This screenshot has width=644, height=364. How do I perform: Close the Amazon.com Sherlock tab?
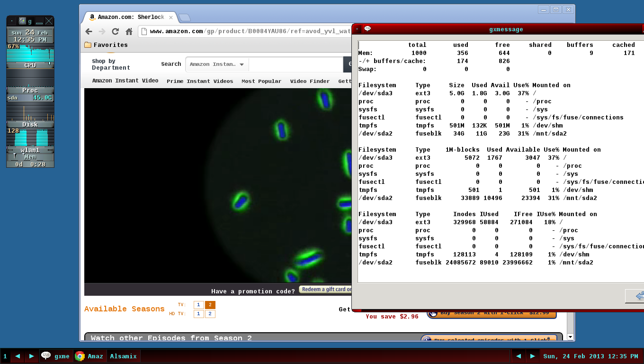(x=171, y=17)
